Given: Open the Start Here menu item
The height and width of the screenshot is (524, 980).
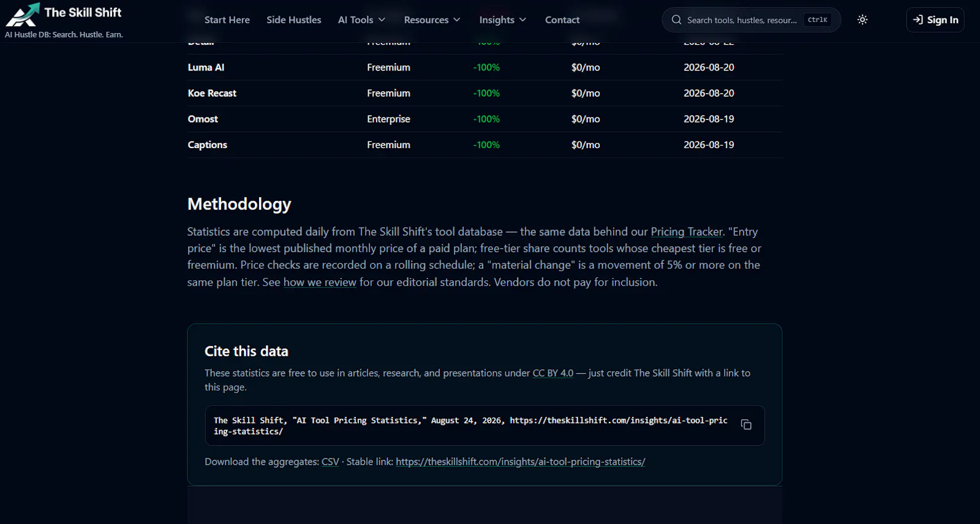Looking at the screenshot, I should coord(227,20).
